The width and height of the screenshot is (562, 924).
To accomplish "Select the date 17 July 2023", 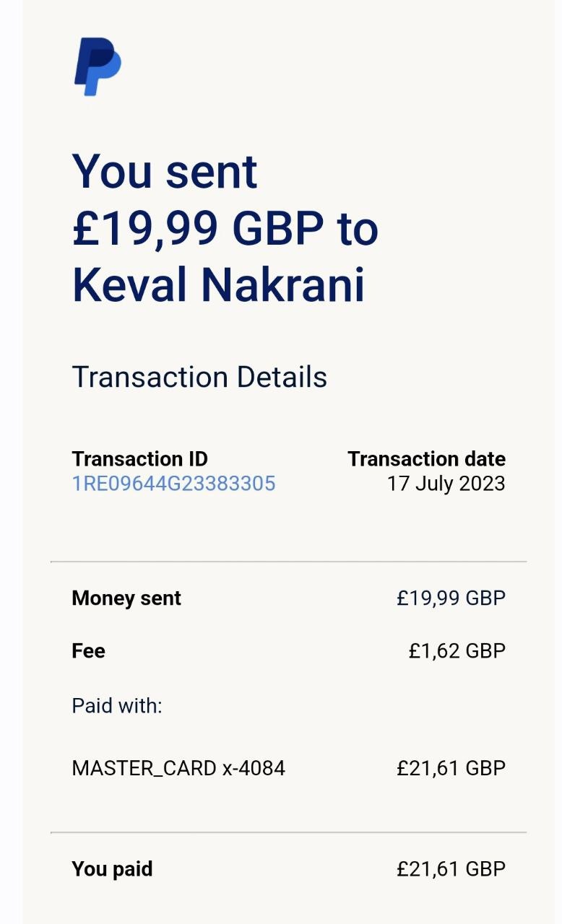I will [x=446, y=483].
